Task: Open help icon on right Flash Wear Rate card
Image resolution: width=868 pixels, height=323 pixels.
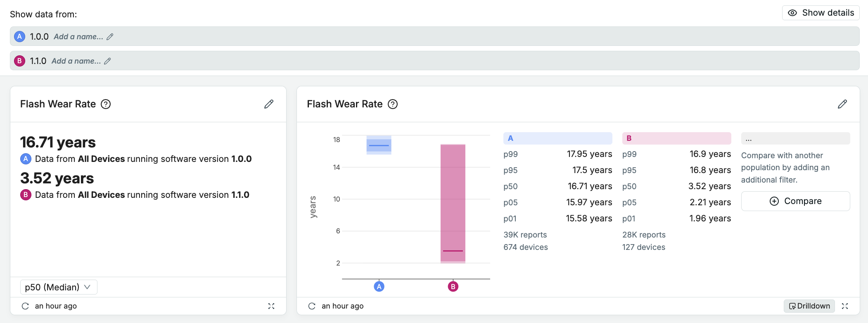Action: [x=393, y=104]
